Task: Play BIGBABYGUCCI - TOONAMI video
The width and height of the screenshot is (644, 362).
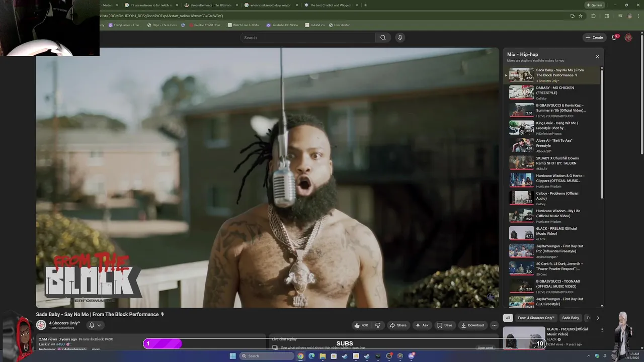Action: coord(552,286)
